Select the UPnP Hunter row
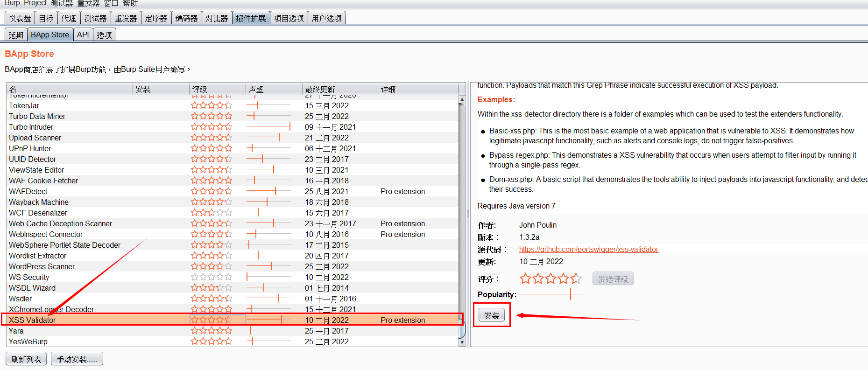The height and width of the screenshot is (369, 868). [233, 148]
